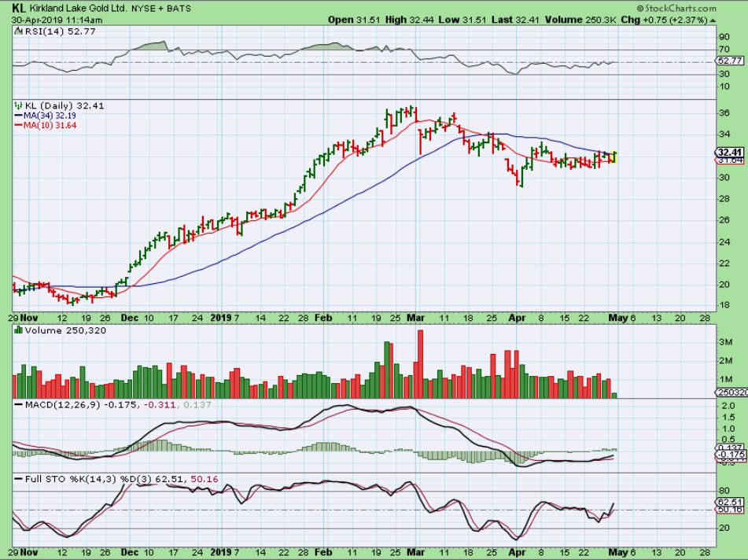Viewport: 748px width, 560px height.
Task: Click the -0.175 MACD axis tag
Action: (731, 455)
